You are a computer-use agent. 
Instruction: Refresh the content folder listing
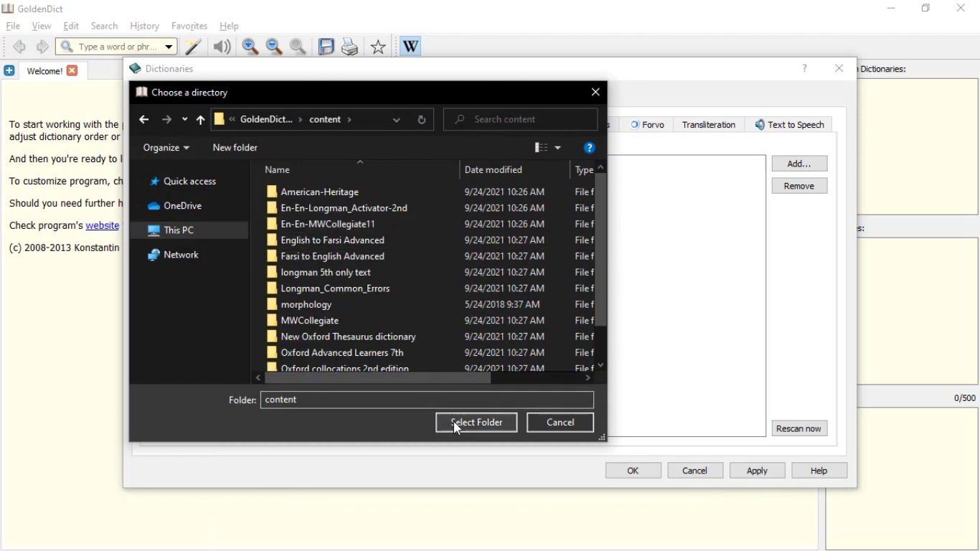(x=422, y=120)
